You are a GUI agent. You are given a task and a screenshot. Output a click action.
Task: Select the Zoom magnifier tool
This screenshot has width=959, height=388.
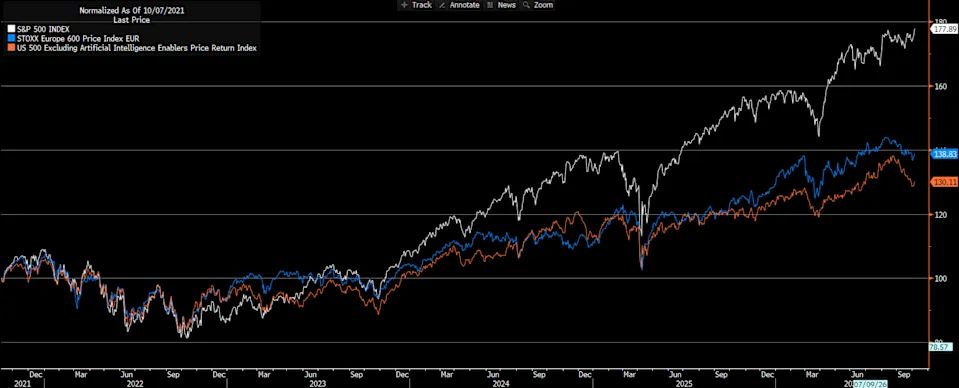pyautogui.click(x=538, y=5)
